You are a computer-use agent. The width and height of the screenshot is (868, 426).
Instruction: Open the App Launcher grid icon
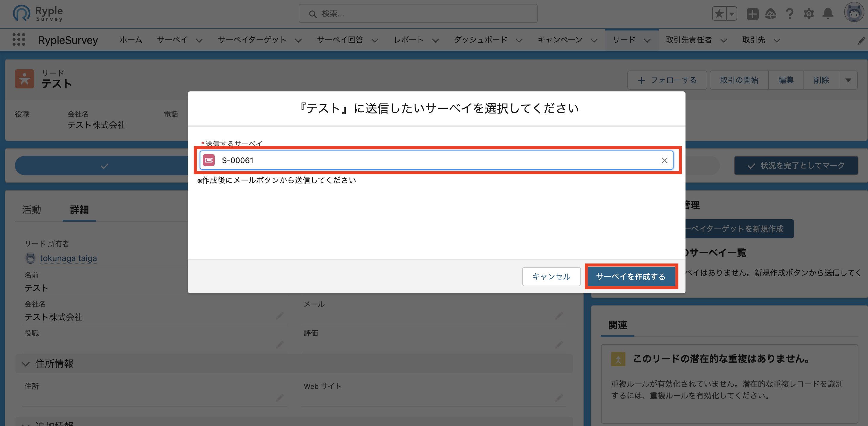coord(19,40)
